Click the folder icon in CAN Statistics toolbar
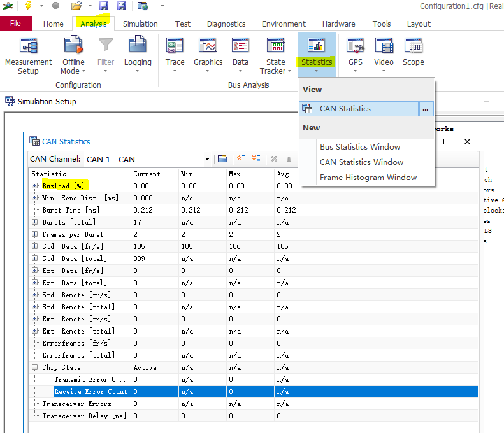 (x=222, y=159)
